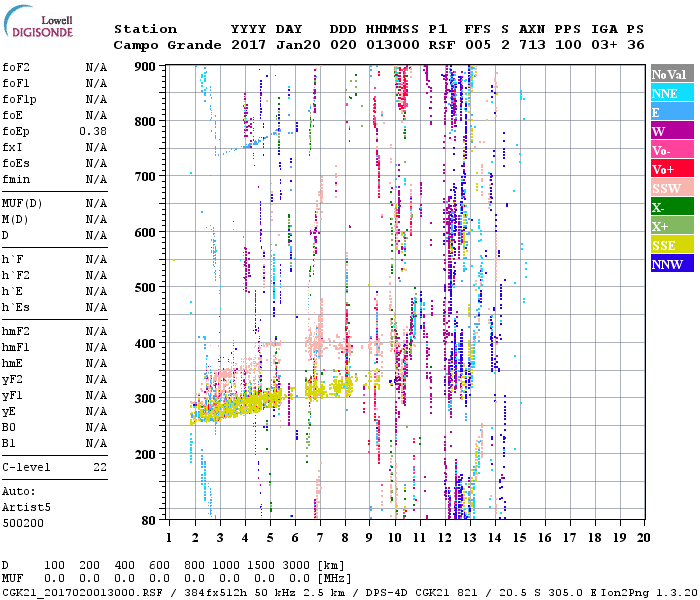This screenshot has width=700, height=600.
Task: Select the 2017 Jan20 date header
Action: pos(267,45)
